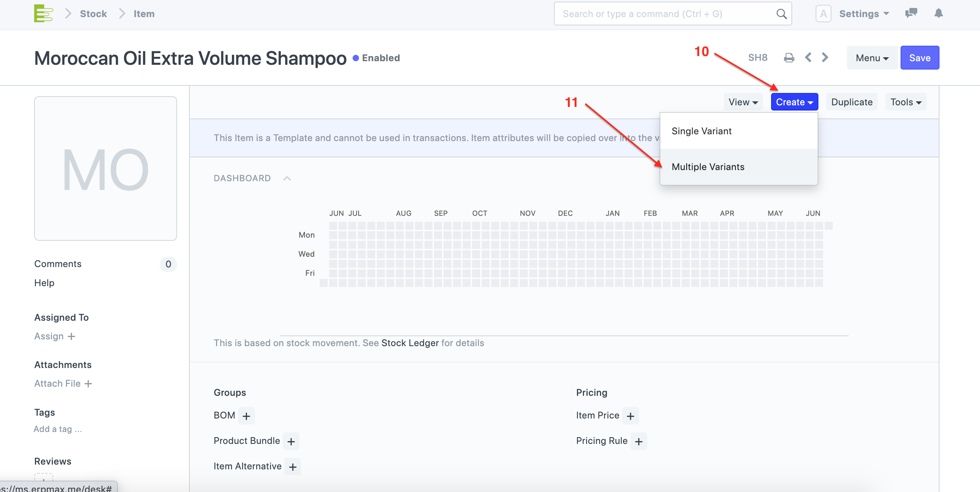980x492 pixels.
Task: Add a new Item Price
Action: point(630,416)
